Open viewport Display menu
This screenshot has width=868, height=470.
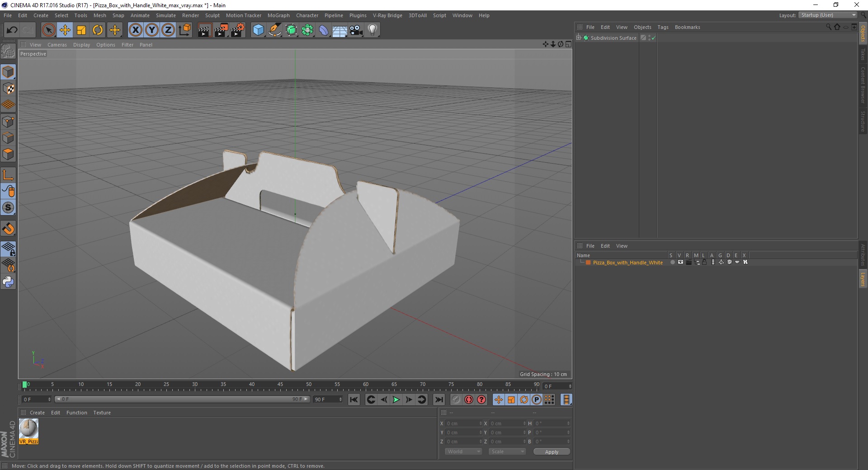click(x=81, y=45)
